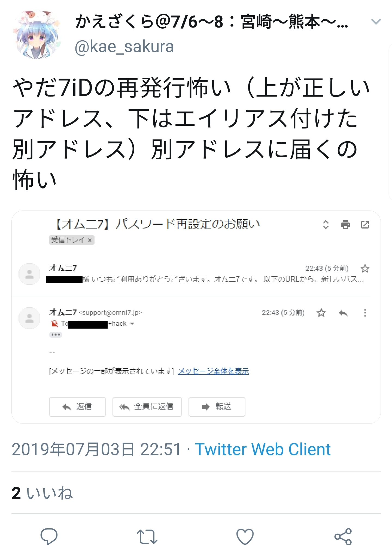
Task: Open email in new window icon
Action: (365, 225)
